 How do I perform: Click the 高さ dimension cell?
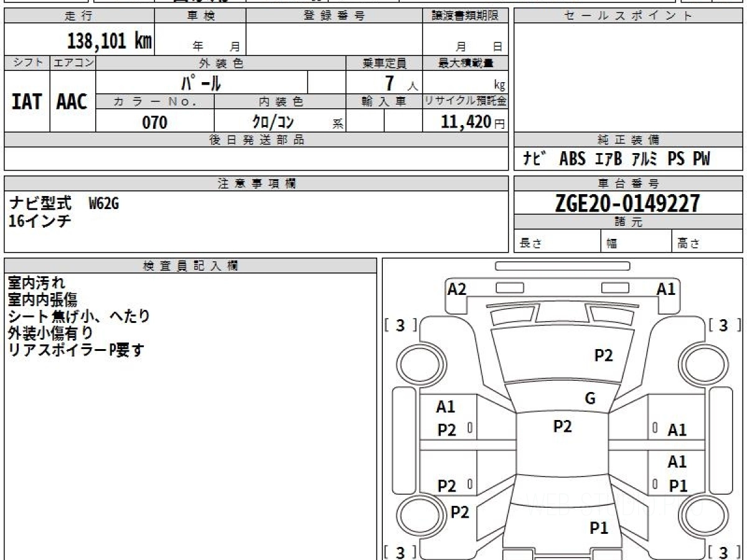[x=708, y=241]
